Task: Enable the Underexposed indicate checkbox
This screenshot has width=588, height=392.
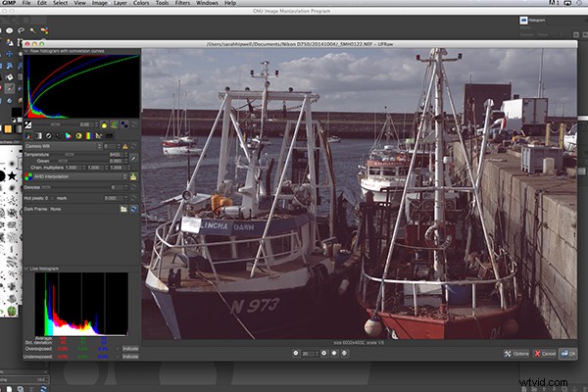Action: point(118,357)
